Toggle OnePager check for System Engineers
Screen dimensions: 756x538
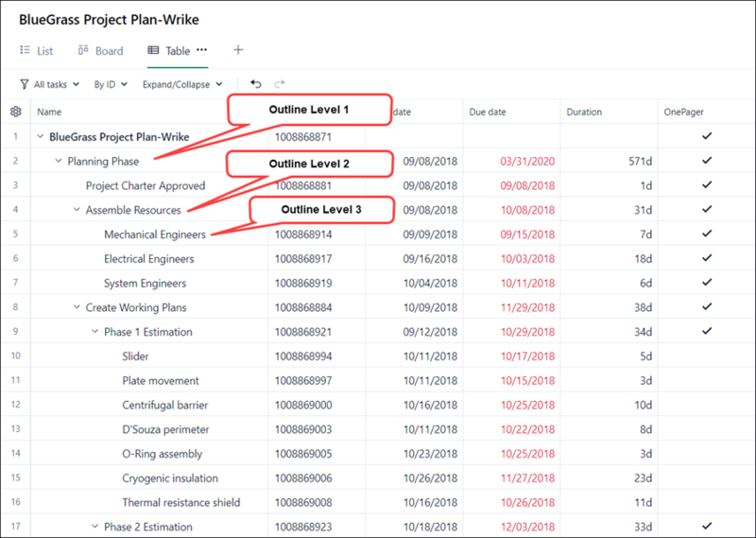coord(707,283)
